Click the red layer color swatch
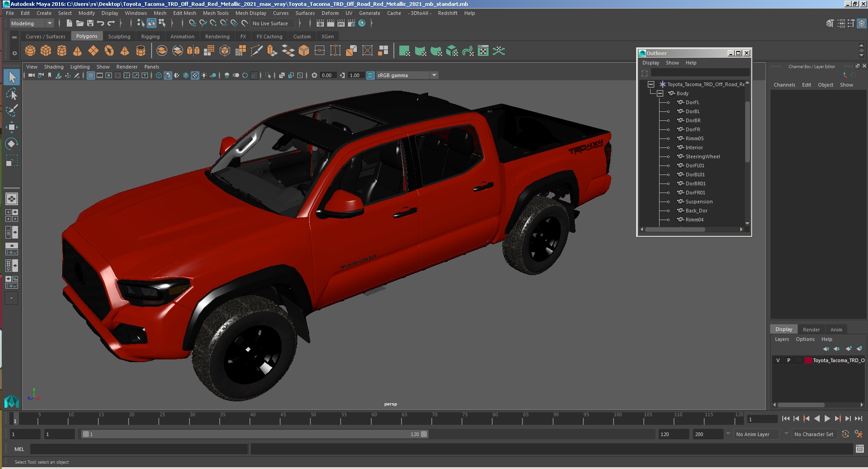Image resolution: width=868 pixels, height=469 pixels. (808, 360)
